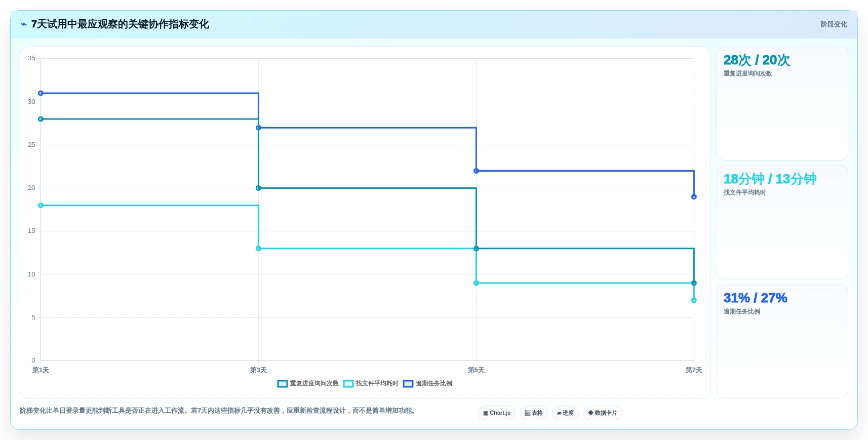Click the 表格 tag chip
The image size is (868, 440).
pyautogui.click(x=534, y=413)
